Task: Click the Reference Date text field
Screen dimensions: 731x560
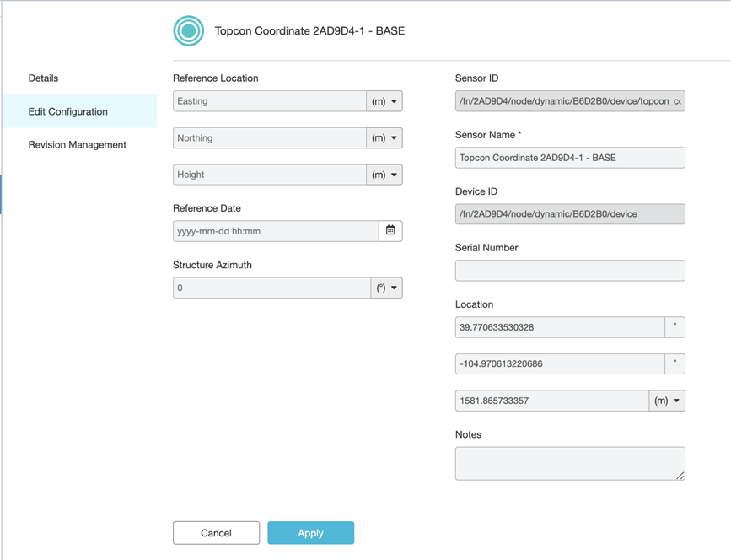Action: point(275,230)
